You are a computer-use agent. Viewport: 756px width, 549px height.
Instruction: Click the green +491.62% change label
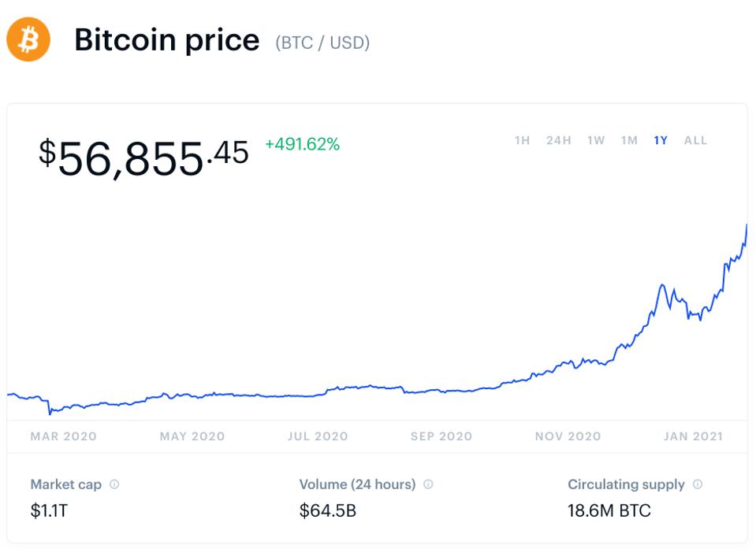[302, 144]
